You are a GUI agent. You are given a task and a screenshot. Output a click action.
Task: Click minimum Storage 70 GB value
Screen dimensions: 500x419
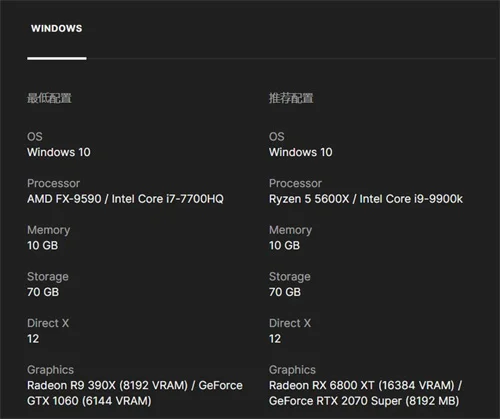(43, 292)
